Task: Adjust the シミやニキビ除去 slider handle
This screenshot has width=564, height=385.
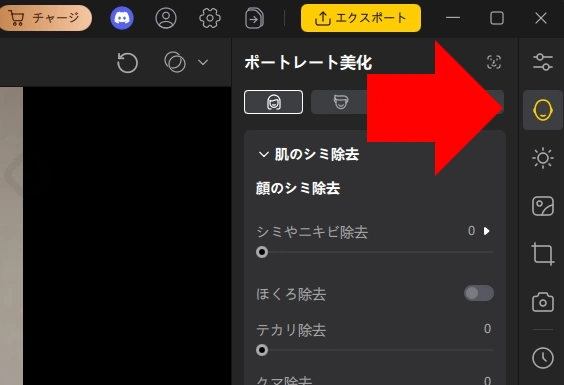Action: click(262, 252)
